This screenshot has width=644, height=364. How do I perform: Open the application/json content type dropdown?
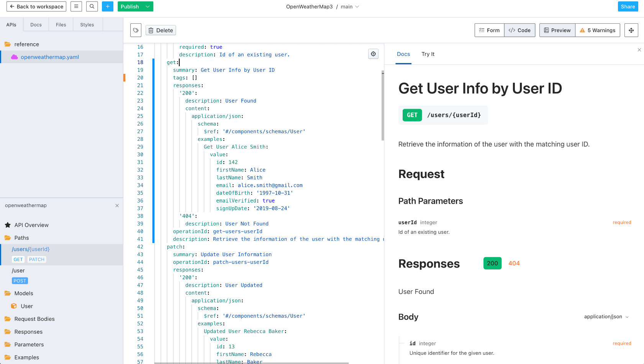pyautogui.click(x=606, y=317)
